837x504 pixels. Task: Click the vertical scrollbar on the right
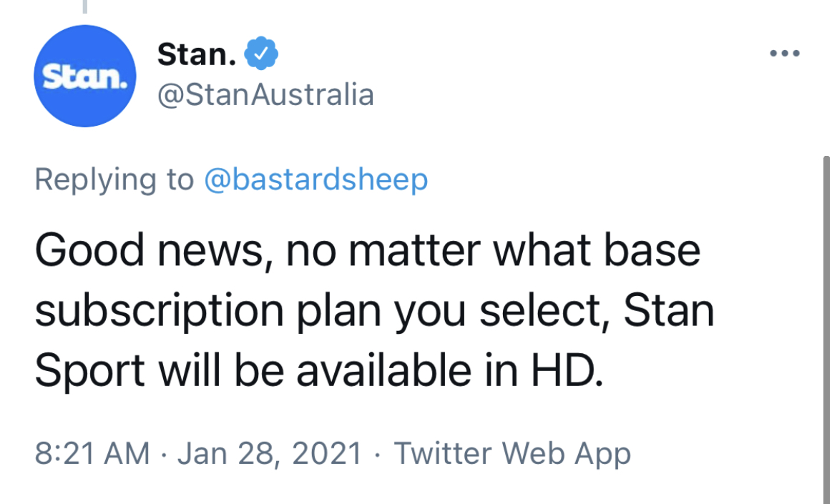826,330
